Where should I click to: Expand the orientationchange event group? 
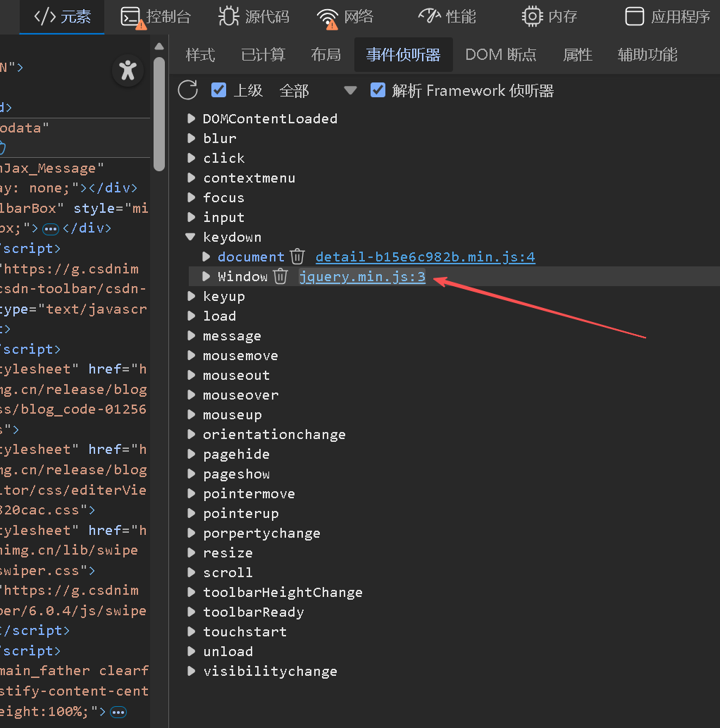click(191, 434)
